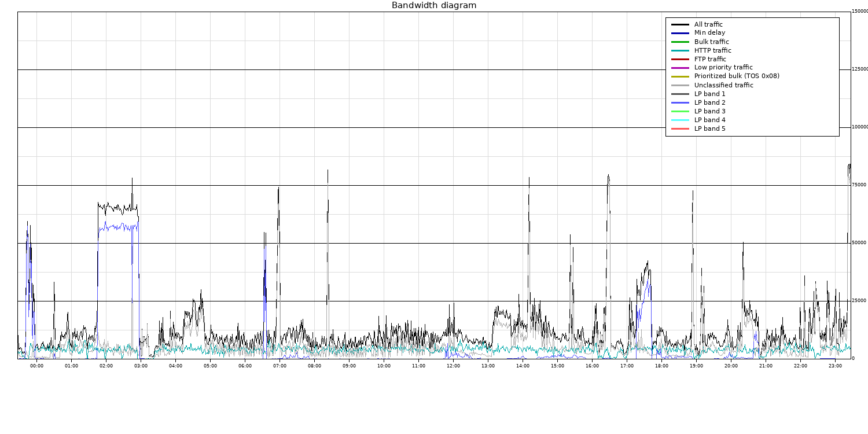Select the Unclassified traffic legend label

click(723, 85)
